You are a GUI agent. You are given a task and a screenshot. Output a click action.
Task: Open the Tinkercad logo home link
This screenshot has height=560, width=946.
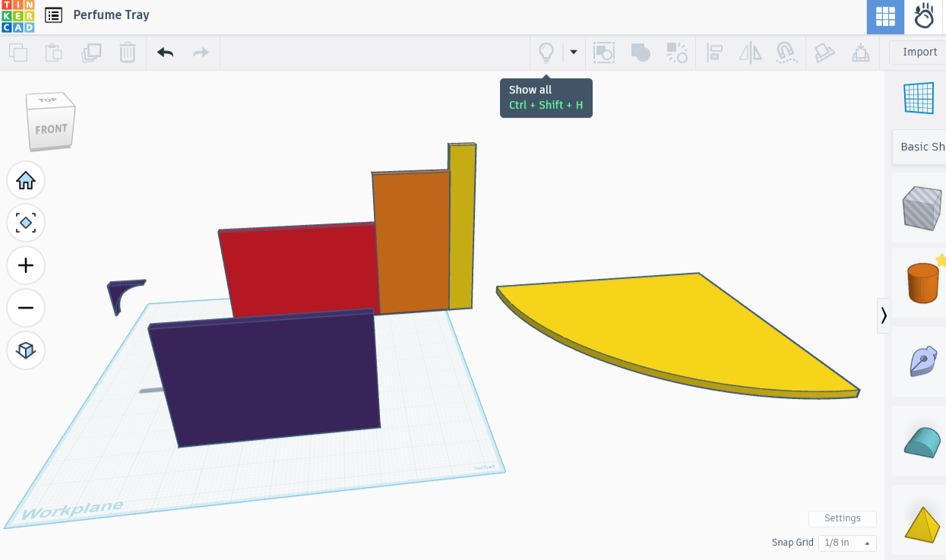point(17,17)
